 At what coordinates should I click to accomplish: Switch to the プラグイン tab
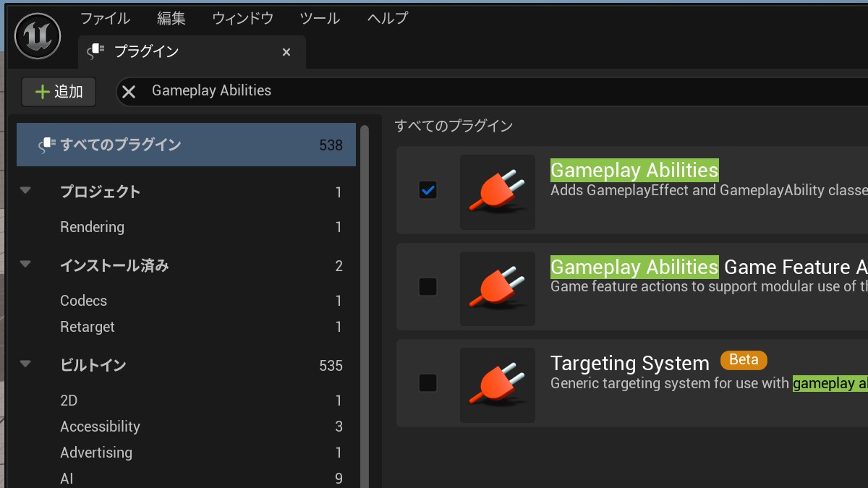pos(192,52)
